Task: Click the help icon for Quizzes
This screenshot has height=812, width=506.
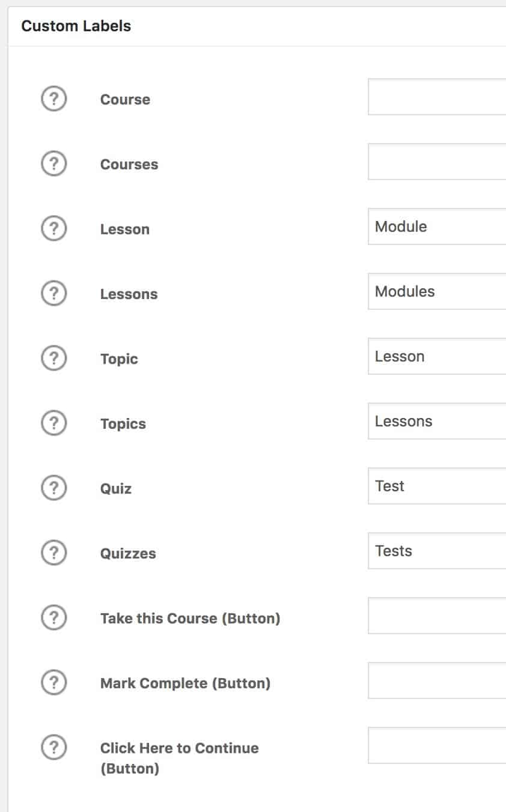Action: pos(53,553)
